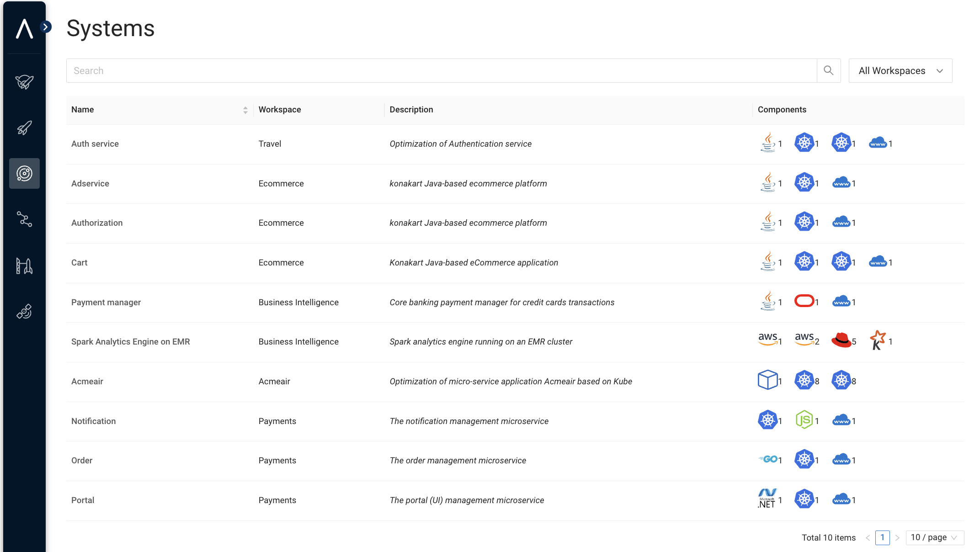Select the Systems target sidebar icon

[24, 174]
